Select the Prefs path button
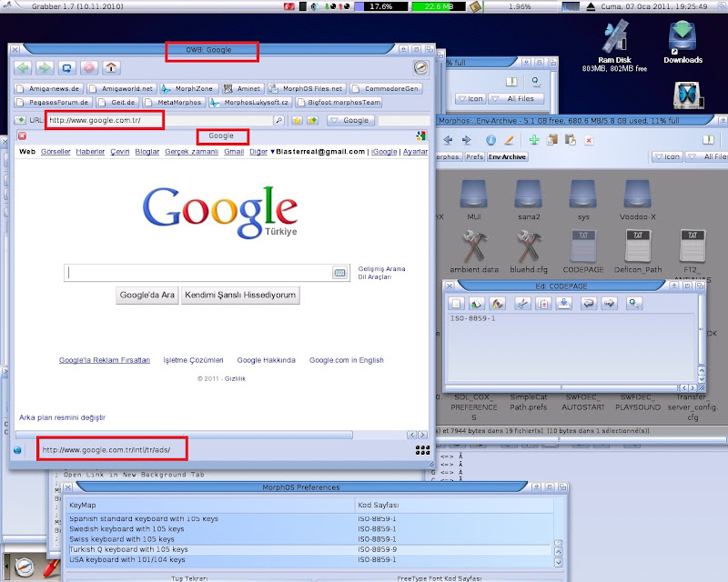 click(x=474, y=157)
